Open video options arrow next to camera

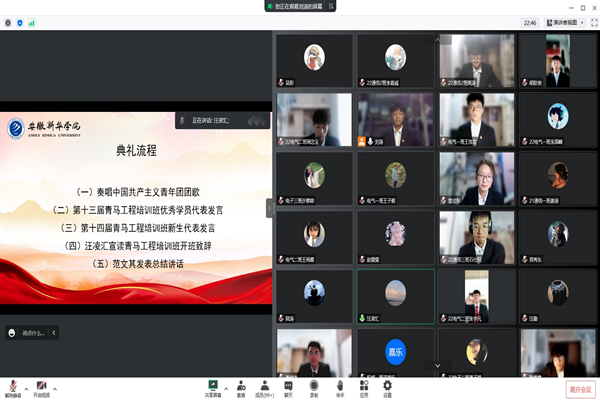(54, 384)
